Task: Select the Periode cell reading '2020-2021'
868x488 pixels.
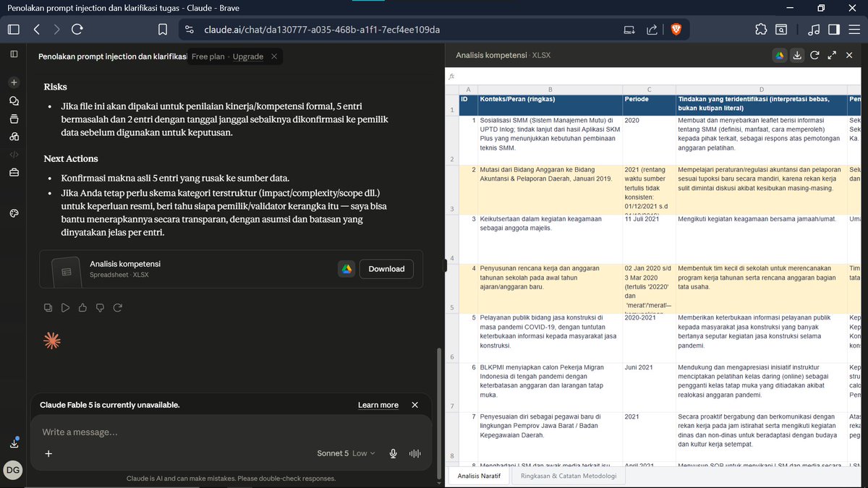Action: [x=649, y=338]
